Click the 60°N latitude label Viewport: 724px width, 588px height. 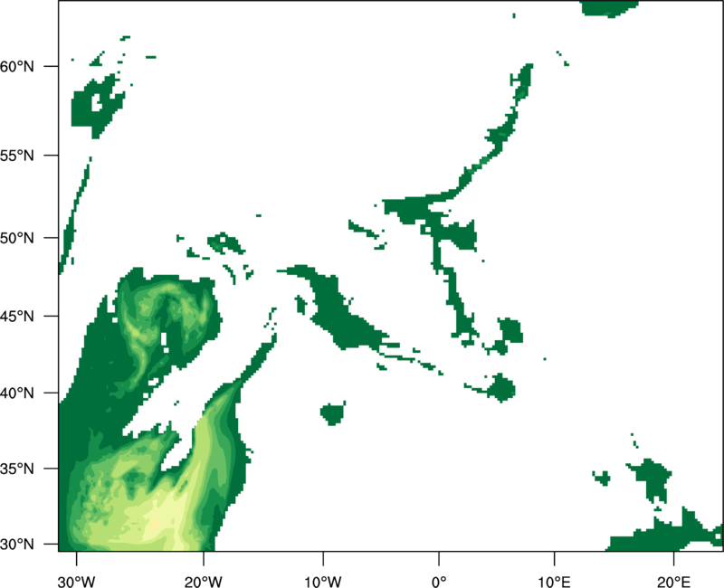point(17,66)
